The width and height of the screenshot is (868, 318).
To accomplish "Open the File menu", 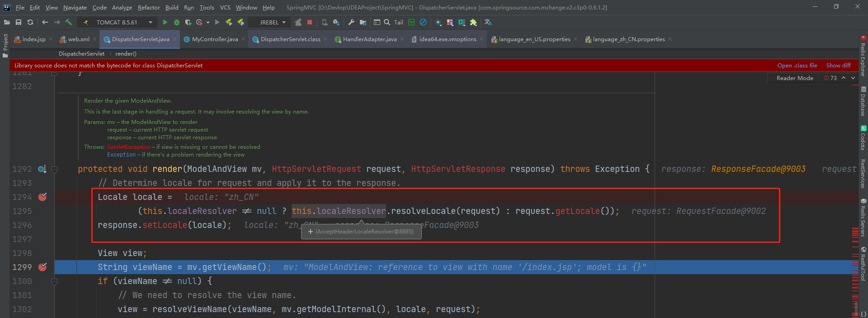I will (x=20, y=7).
